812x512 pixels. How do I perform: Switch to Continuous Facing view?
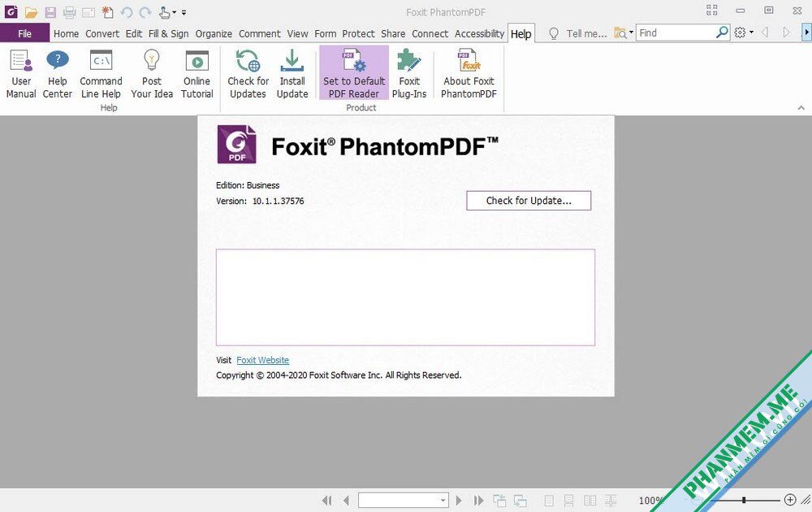611,500
